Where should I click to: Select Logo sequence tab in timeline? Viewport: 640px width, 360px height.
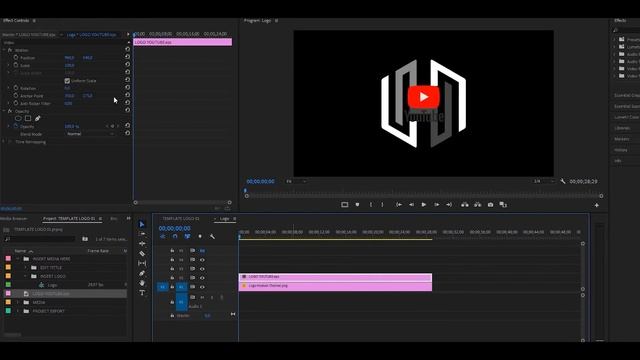pyautogui.click(x=224, y=219)
